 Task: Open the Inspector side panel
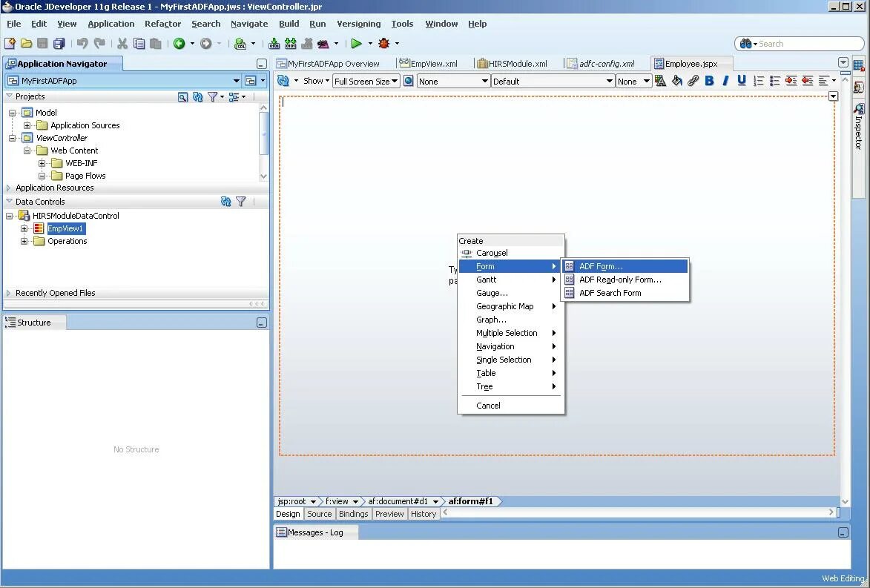pos(858,125)
